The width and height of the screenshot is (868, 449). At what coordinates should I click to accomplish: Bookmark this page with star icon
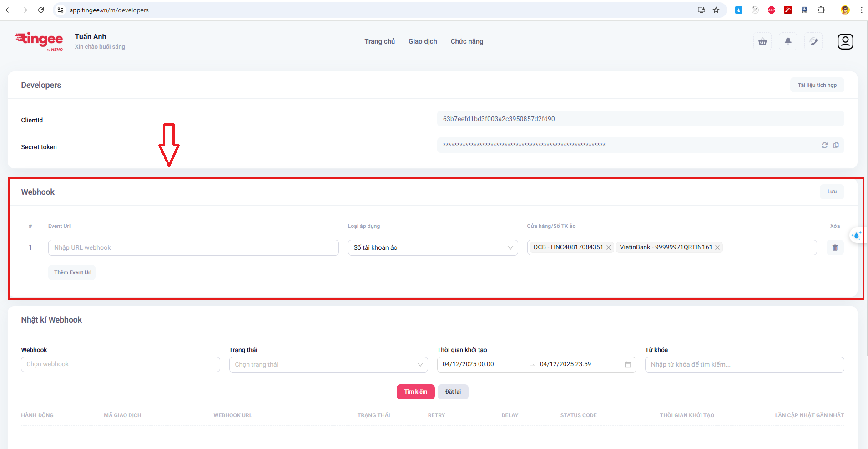pyautogui.click(x=716, y=10)
